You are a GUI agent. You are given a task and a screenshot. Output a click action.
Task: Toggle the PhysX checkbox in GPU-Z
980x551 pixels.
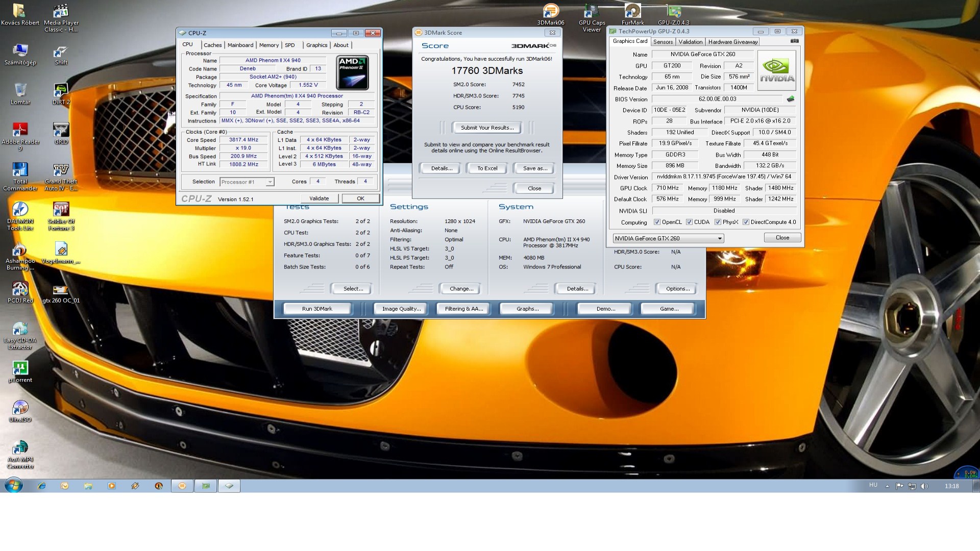point(718,222)
